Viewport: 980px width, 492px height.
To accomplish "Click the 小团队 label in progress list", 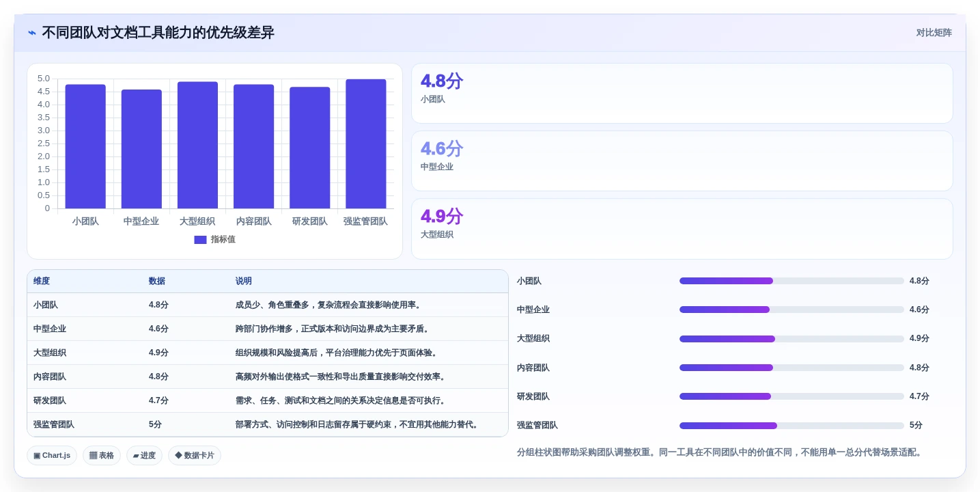I will (529, 281).
